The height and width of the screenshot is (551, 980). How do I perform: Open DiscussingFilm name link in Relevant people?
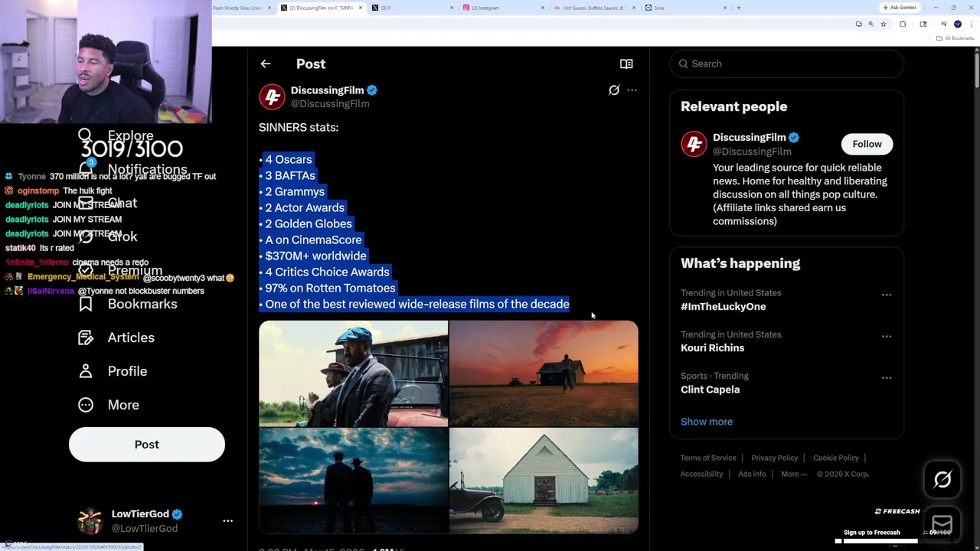click(749, 138)
